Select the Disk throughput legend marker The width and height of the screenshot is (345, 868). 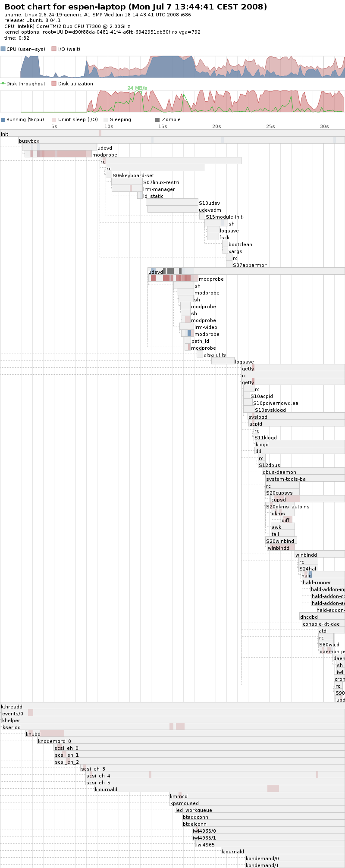[x=3, y=84]
